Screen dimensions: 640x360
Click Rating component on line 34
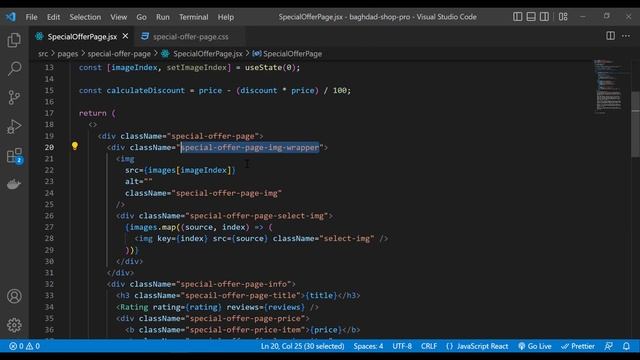(134, 307)
